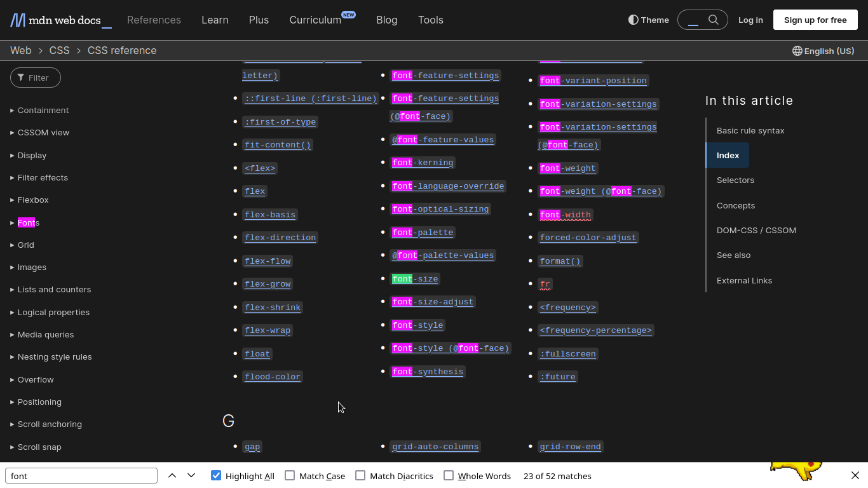Jump to Selectors in article outline

pos(735,180)
